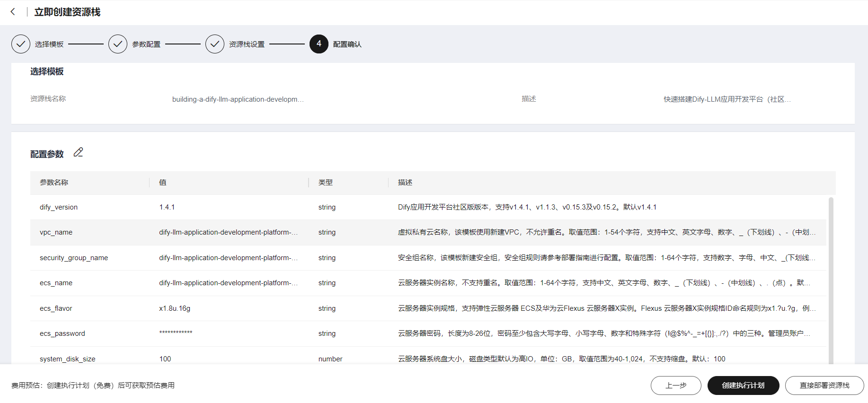868x403 pixels.
Task: Click the system_disk_size value 100
Action: coord(165,359)
